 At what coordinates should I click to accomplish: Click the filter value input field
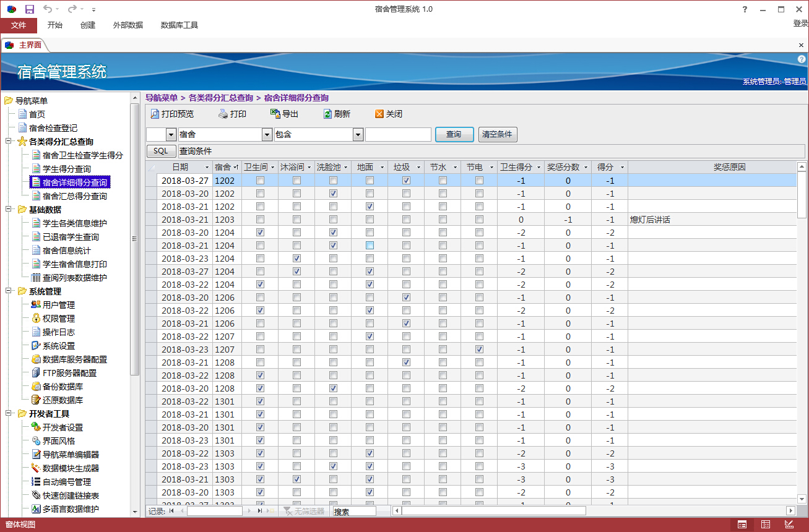tap(398, 134)
